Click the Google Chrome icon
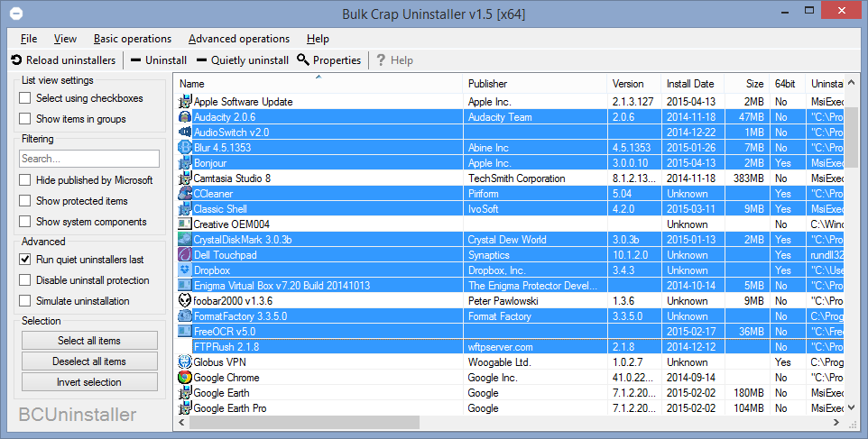Viewport: 868px width, 439px height. [185, 378]
